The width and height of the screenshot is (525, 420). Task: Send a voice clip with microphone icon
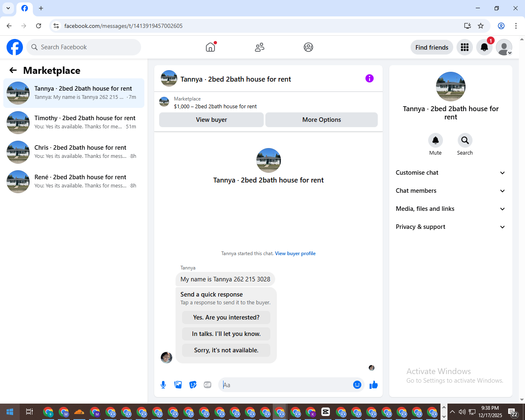click(163, 385)
